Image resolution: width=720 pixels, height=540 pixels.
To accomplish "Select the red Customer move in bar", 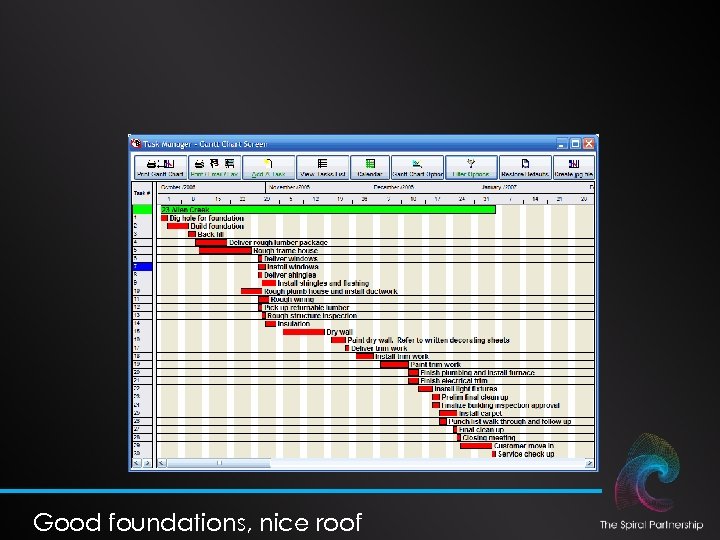I will [x=476, y=446].
